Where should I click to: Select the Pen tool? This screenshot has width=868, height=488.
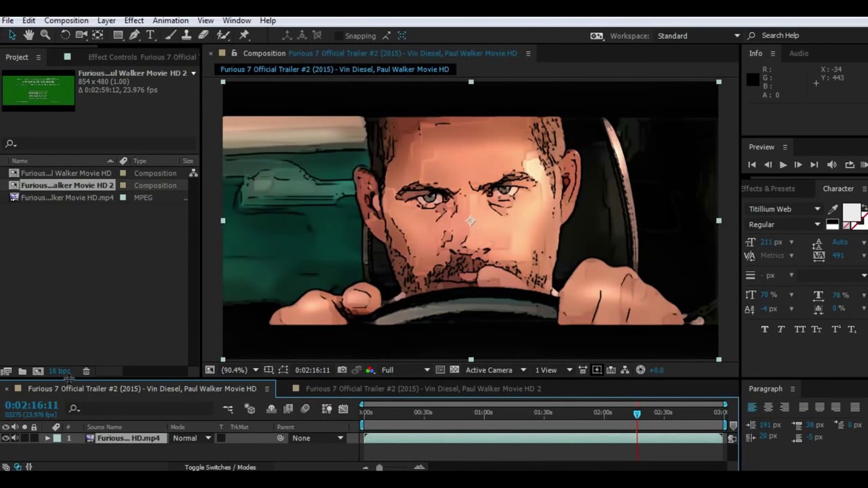[x=134, y=35]
